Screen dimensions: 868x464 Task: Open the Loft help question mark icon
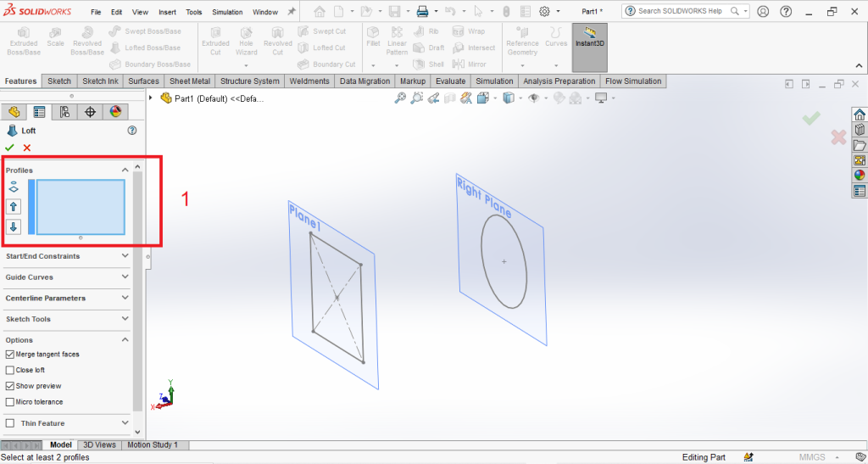(x=131, y=131)
